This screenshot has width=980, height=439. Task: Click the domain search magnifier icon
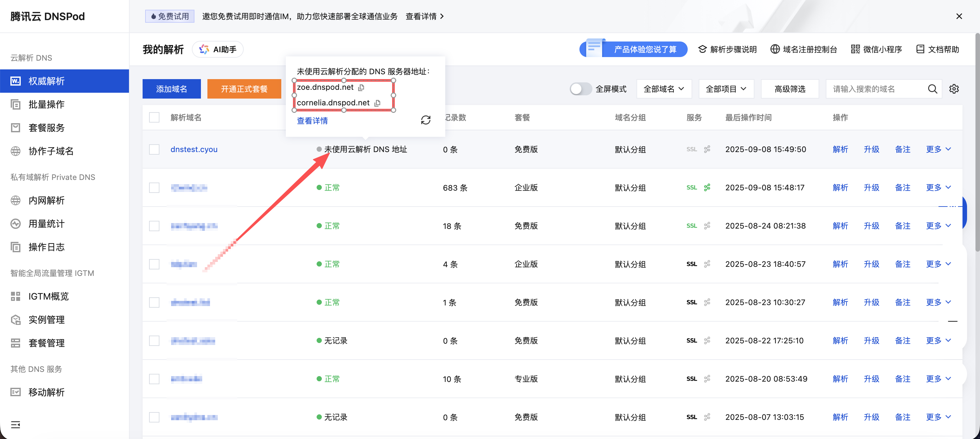[x=932, y=89]
